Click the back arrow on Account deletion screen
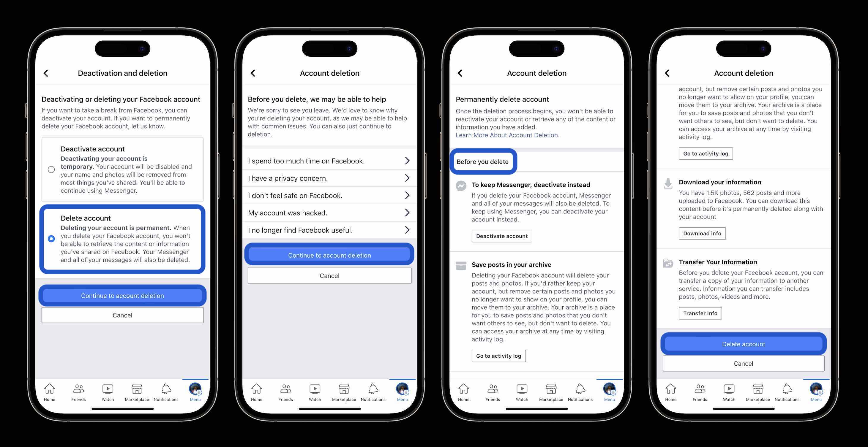This screenshot has width=868, height=447. (x=253, y=73)
